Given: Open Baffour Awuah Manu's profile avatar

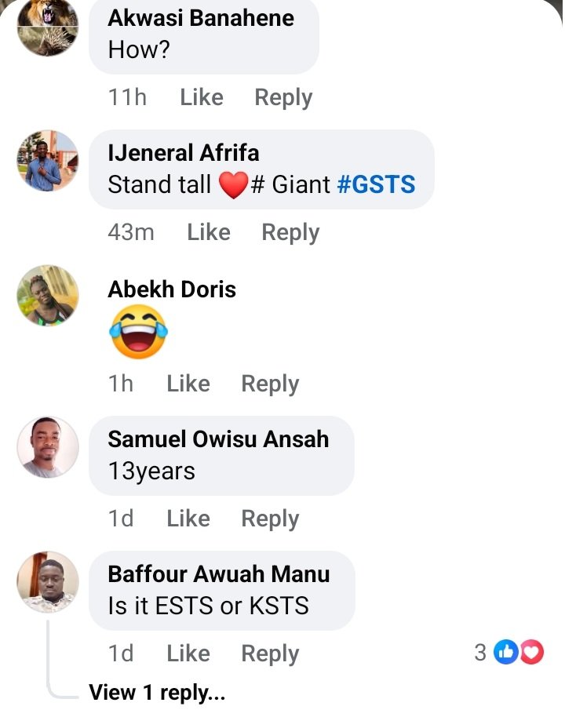Looking at the screenshot, I should [x=48, y=582].
